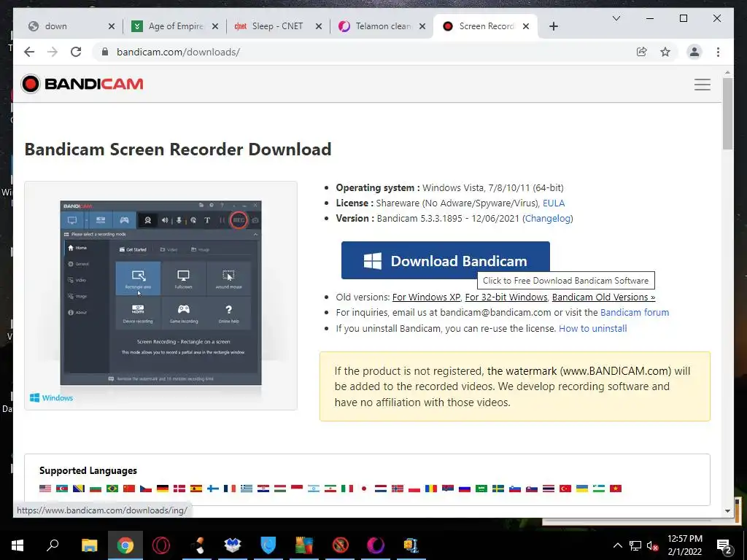
Task: Select the Sweden flag language
Action: pyautogui.click(x=498, y=489)
